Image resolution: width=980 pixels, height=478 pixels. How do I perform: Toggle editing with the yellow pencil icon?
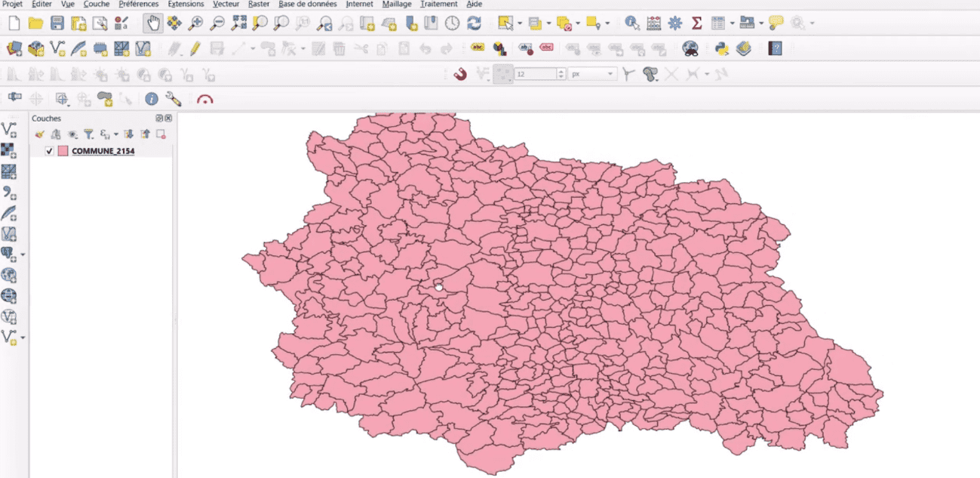(x=195, y=49)
